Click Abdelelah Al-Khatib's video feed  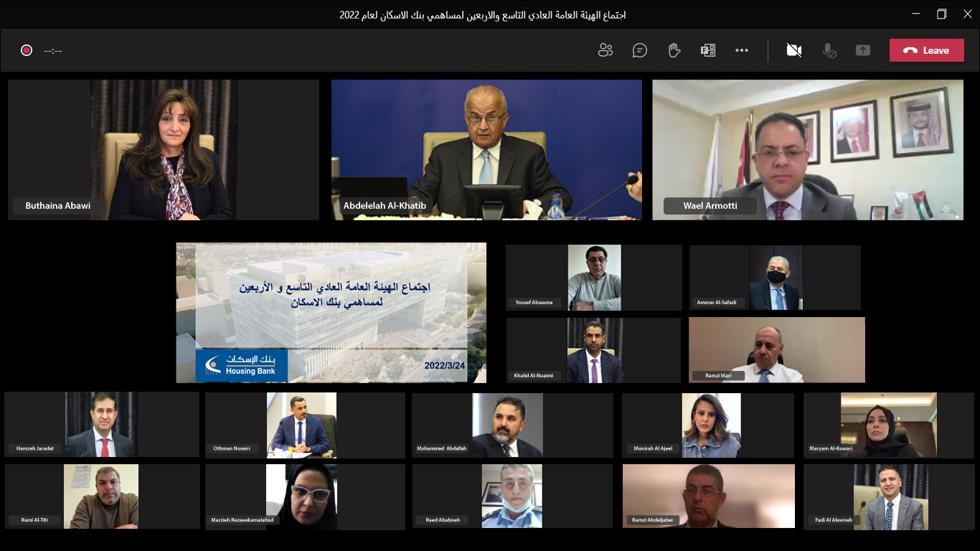coord(486,149)
